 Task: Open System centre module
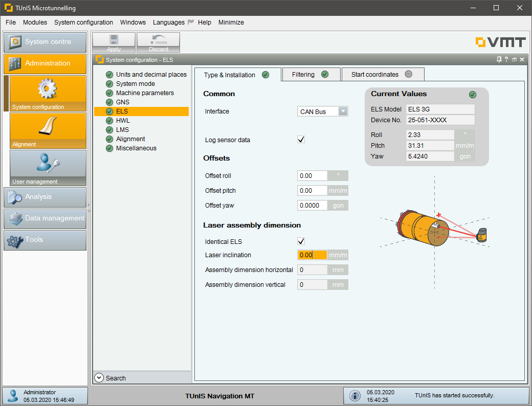45,42
